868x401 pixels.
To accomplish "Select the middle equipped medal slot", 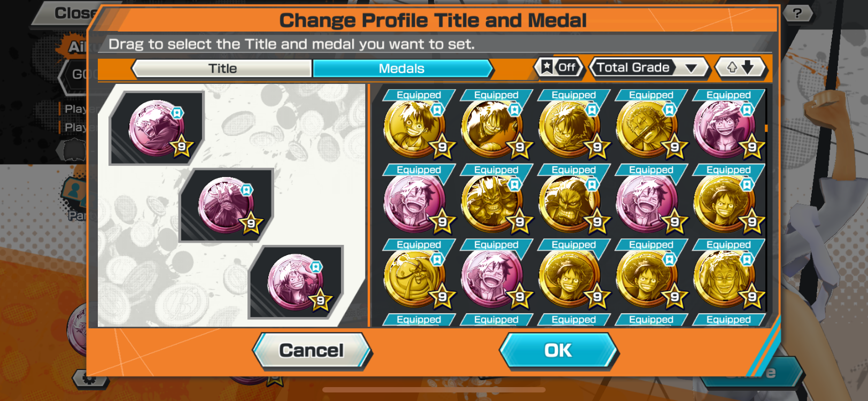I will 227,205.
